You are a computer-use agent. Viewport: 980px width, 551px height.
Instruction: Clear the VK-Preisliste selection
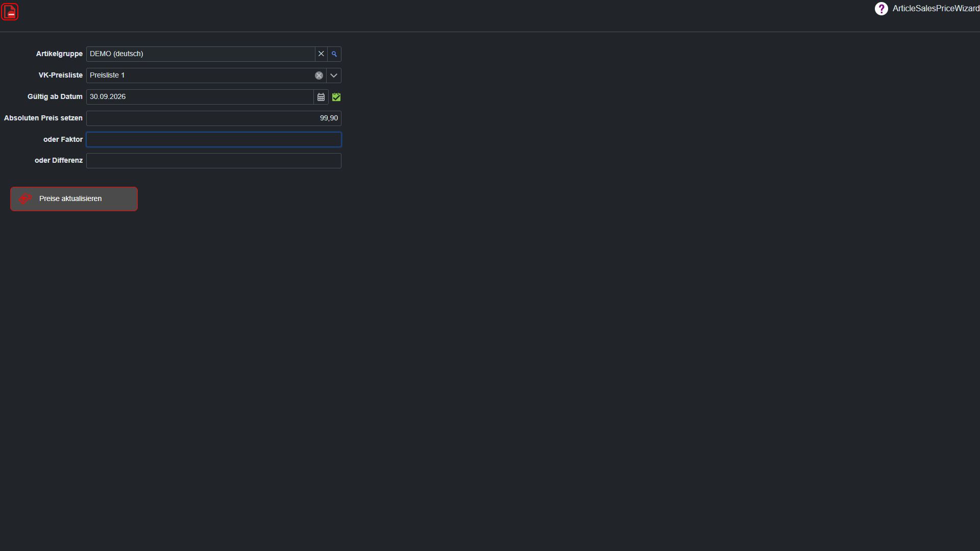pos(319,76)
